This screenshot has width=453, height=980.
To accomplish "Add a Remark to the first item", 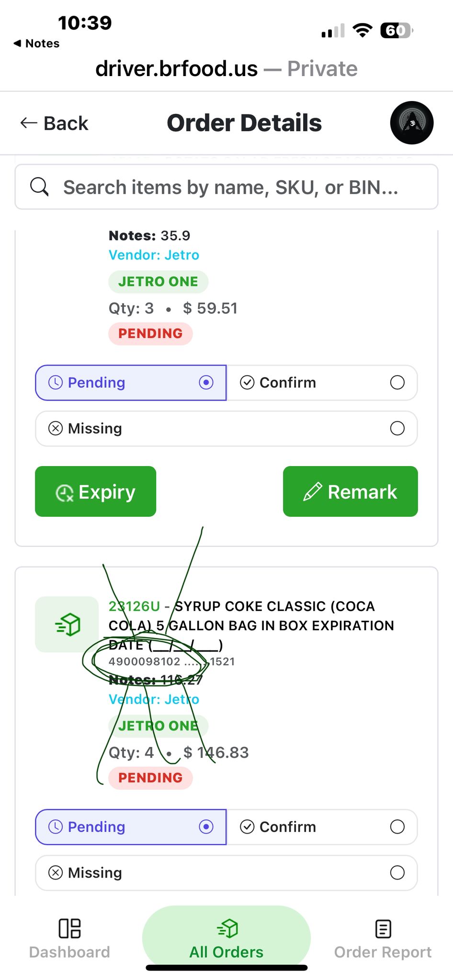I will point(350,491).
